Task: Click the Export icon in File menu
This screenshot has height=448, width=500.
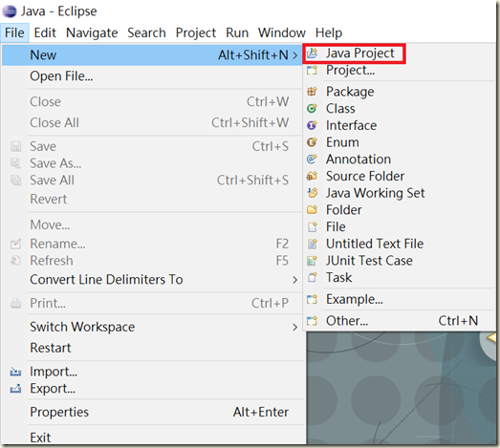Action: [x=15, y=389]
